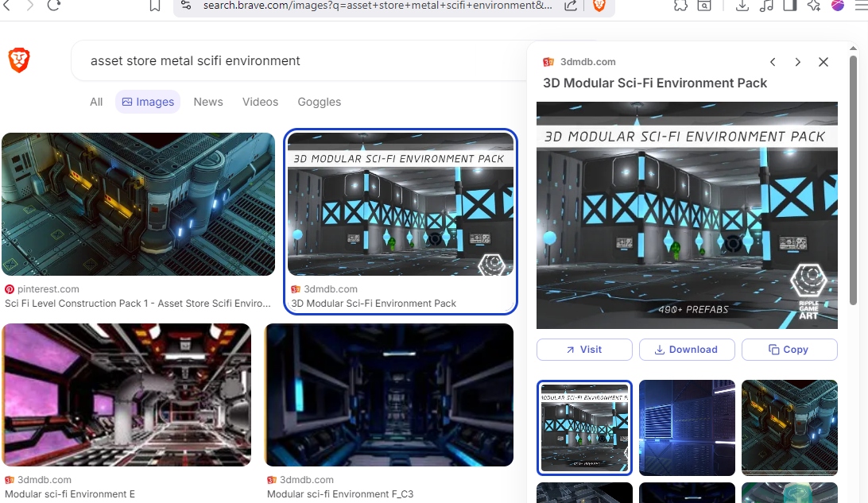Open media control music note icon

(767, 6)
